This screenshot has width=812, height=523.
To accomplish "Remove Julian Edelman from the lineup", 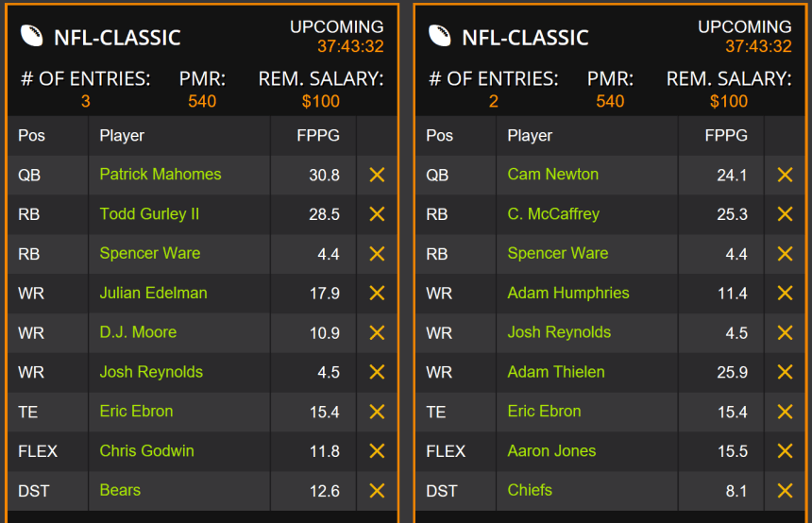I will 377,294.
